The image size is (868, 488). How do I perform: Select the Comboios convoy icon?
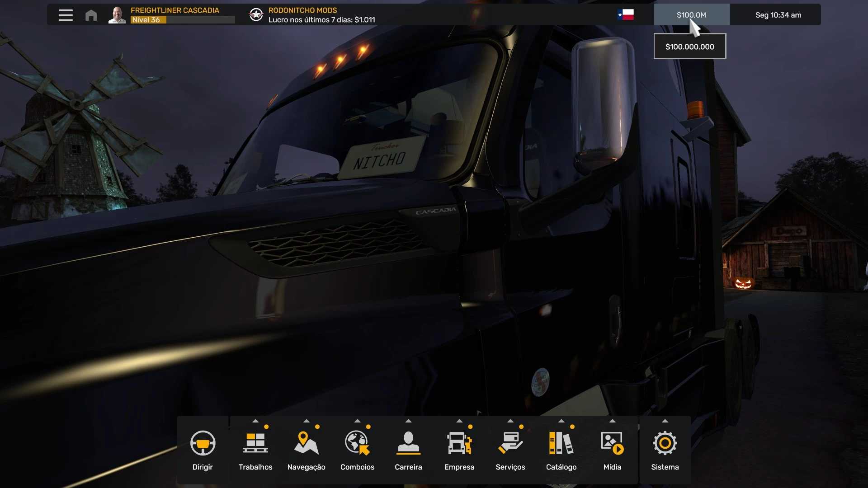tap(357, 443)
